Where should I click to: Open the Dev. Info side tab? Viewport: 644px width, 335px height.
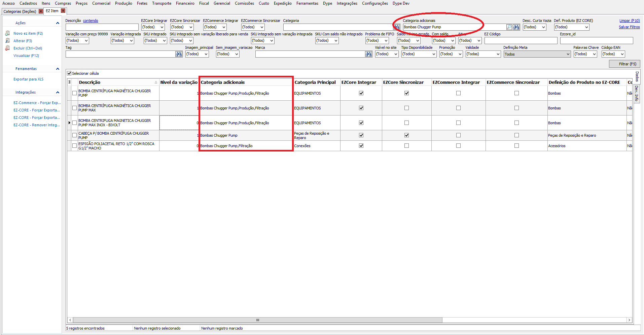pyautogui.click(x=637, y=94)
